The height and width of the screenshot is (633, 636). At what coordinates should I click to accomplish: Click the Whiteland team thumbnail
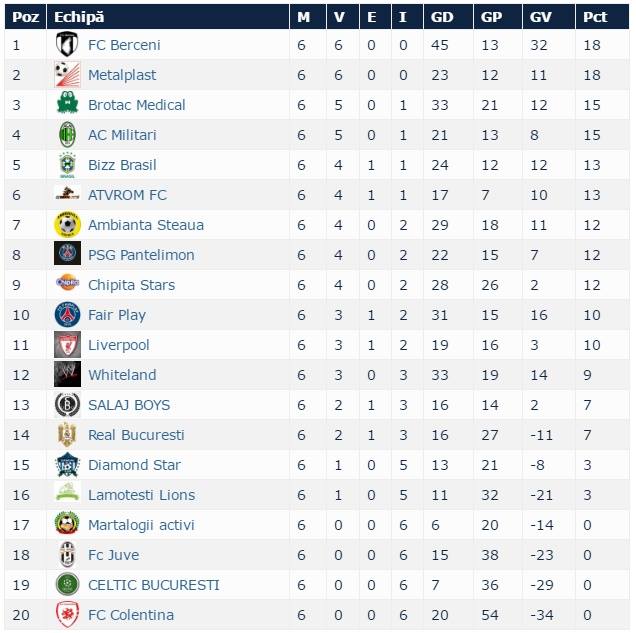[x=67, y=374]
